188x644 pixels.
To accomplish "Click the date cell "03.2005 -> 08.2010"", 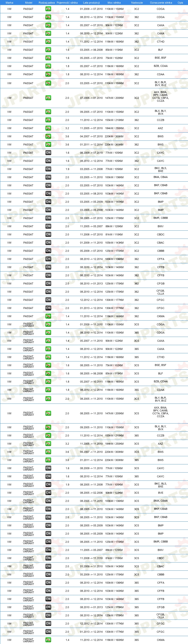I will tap(91, 194).
